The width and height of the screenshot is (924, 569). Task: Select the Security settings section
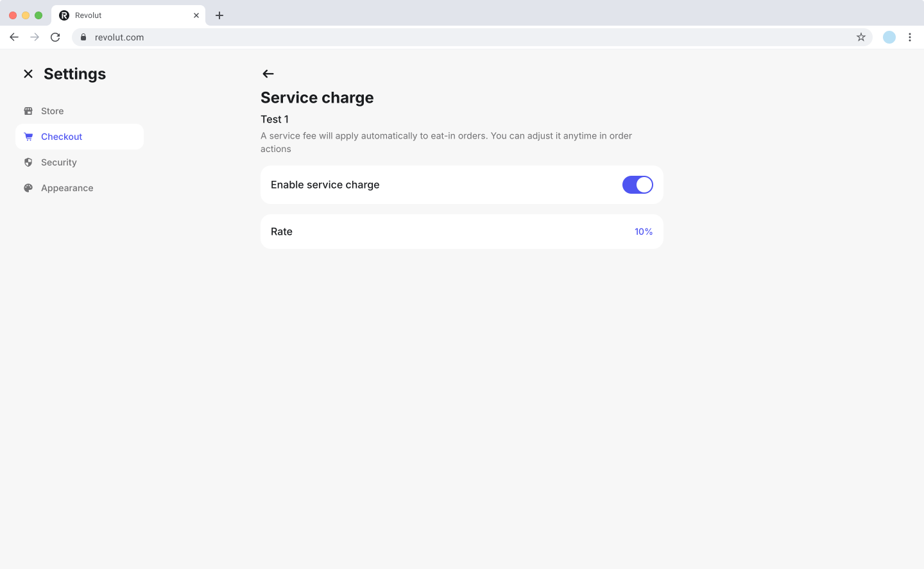pyautogui.click(x=59, y=162)
